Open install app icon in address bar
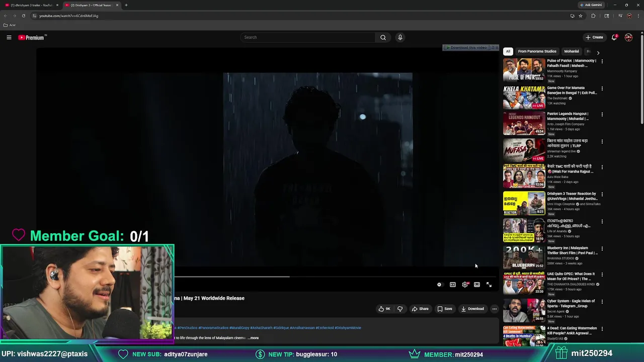The width and height of the screenshot is (644, 362). click(572, 16)
